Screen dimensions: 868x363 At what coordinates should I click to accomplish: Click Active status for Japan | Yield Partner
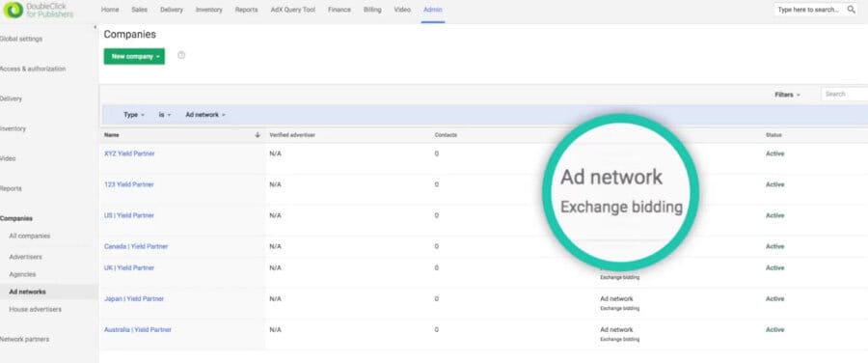click(775, 298)
